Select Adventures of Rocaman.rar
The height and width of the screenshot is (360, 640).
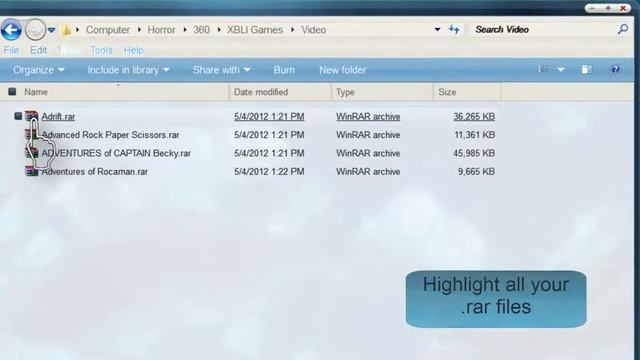point(95,172)
